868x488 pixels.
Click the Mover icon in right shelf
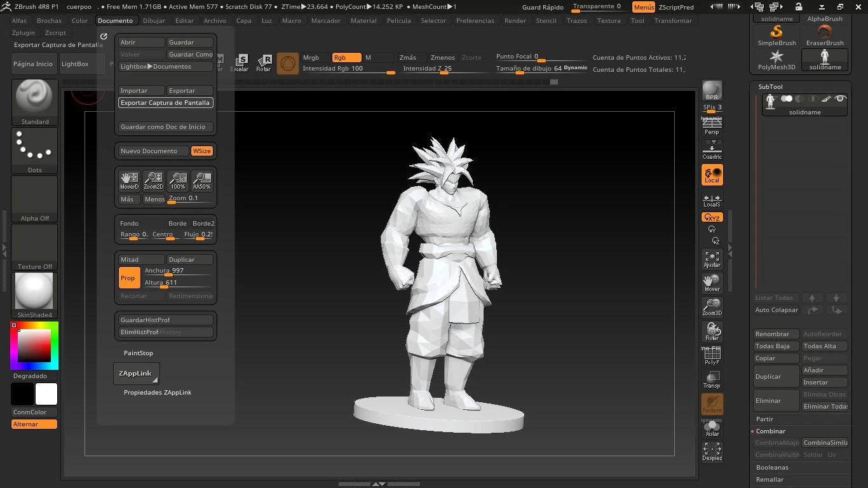(712, 283)
